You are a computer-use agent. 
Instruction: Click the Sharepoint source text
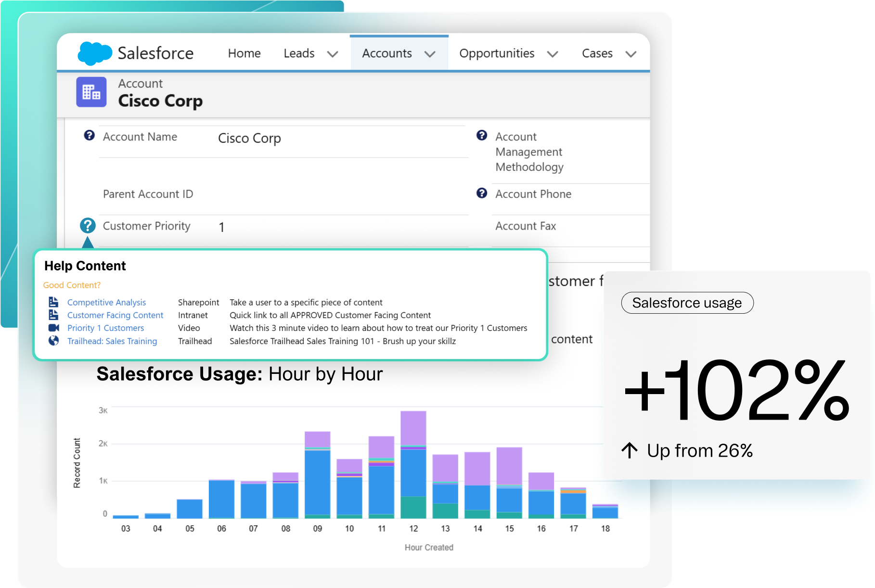tap(198, 302)
